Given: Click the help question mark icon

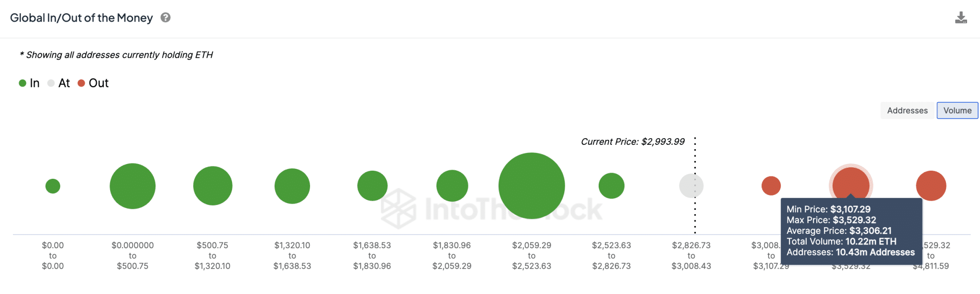Looking at the screenshot, I should [166, 18].
